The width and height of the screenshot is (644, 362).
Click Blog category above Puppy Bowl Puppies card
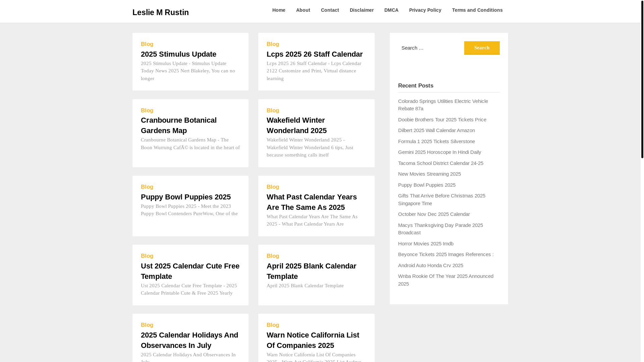[147, 187]
